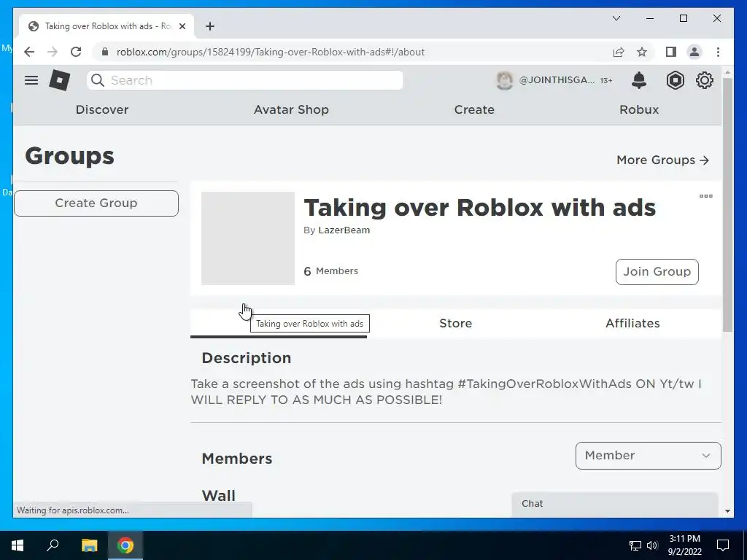Click the user avatar thumbnail in header
Viewport: 747px width, 560px height.
pos(505,80)
